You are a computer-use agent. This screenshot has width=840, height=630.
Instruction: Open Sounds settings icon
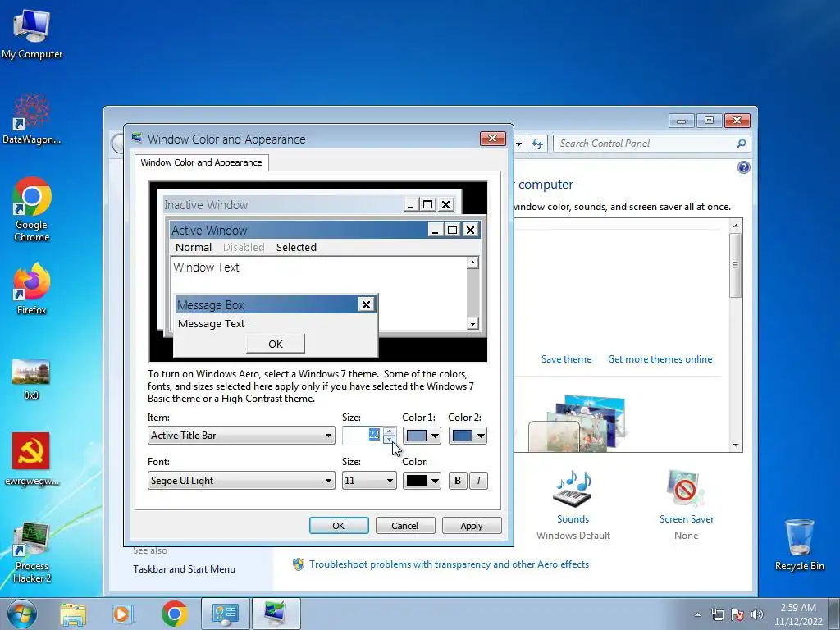click(573, 489)
